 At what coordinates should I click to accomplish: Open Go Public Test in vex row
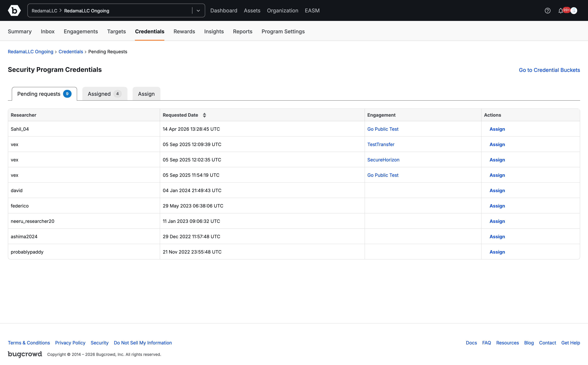pos(383,175)
